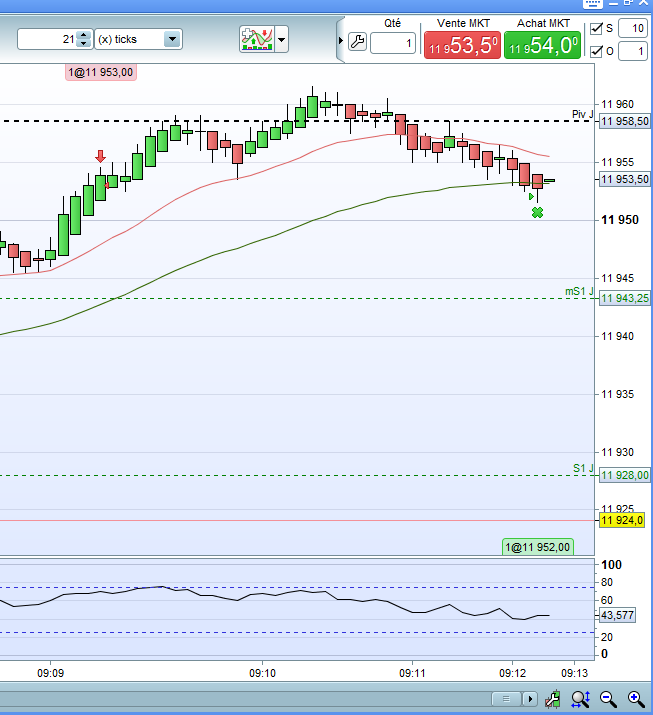Click the auto-fit zoom magnifier with arrows
The image size is (653, 715).
pos(580,699)
